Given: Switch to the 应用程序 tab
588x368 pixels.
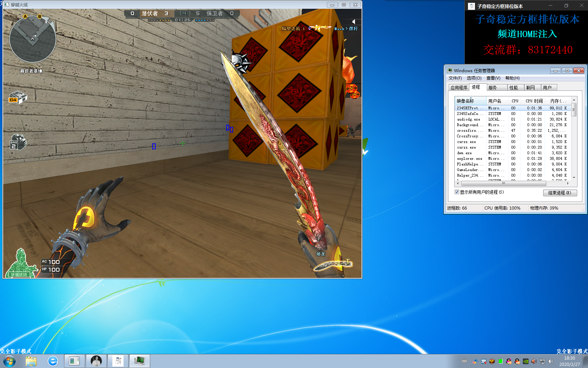Looking at the screenshot, I should [x=459, y=88].
